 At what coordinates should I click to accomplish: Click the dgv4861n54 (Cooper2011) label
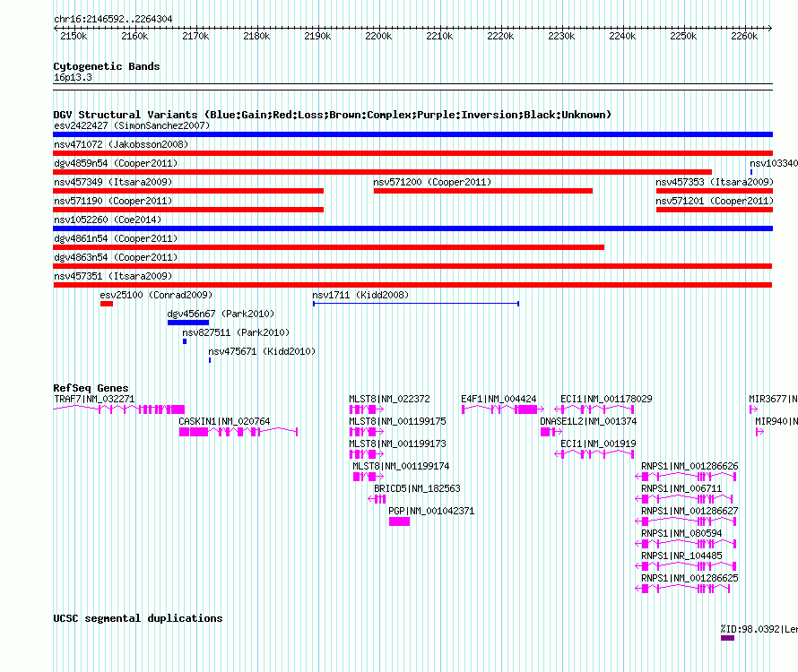tap(116, 238)
